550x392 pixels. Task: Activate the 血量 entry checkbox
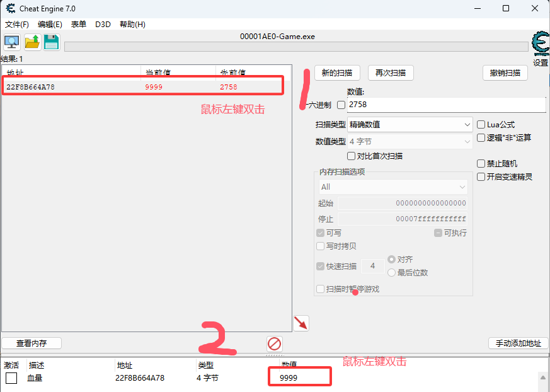(11, 378)
